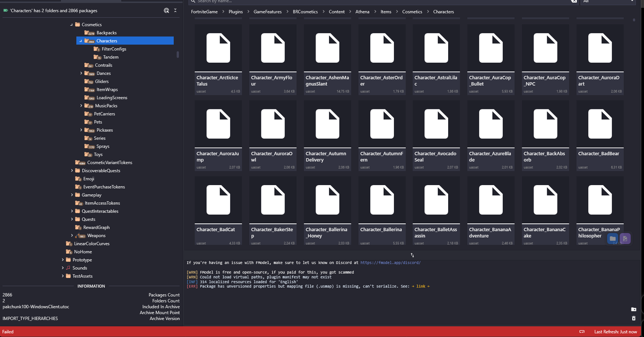Expand the DiscoverableQuests folder

click(71, 171)
